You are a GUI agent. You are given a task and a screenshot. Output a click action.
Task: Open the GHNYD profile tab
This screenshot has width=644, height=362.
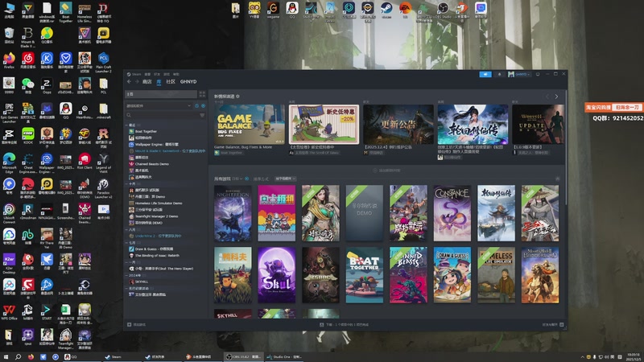[188, 82]
